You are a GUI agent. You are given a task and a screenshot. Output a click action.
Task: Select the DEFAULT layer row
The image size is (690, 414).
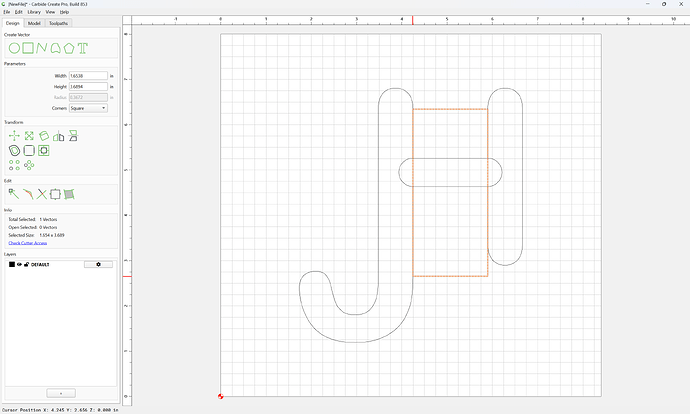61,264
